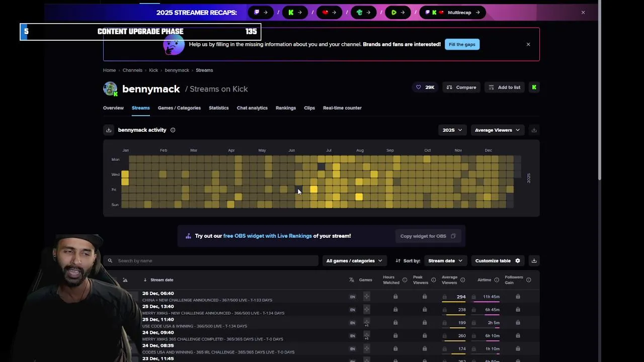This screenshot has height=362, width=644.
Task: Open the Kick breadcrumb link
Action: (x=153, y=70)
